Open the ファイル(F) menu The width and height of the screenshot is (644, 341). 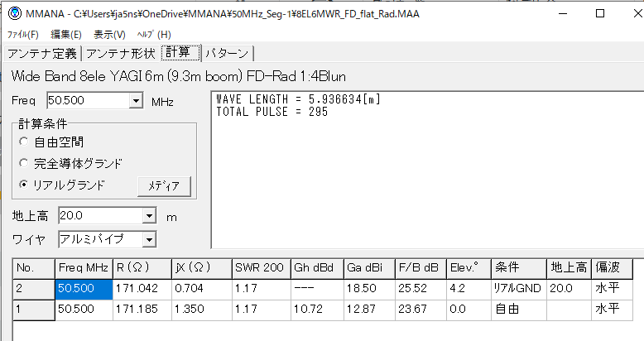pyautogui.click(x=23, y=35)
